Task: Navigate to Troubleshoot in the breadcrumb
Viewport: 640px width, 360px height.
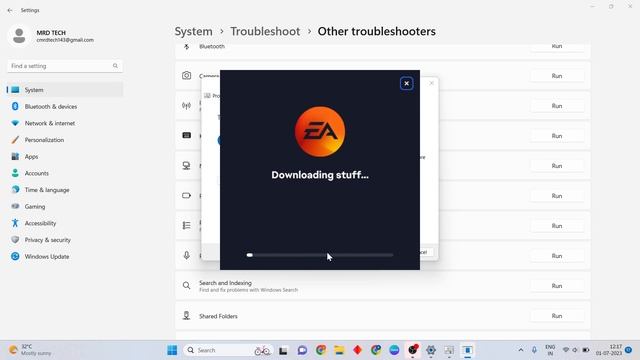Action: [x=265, y=31]
